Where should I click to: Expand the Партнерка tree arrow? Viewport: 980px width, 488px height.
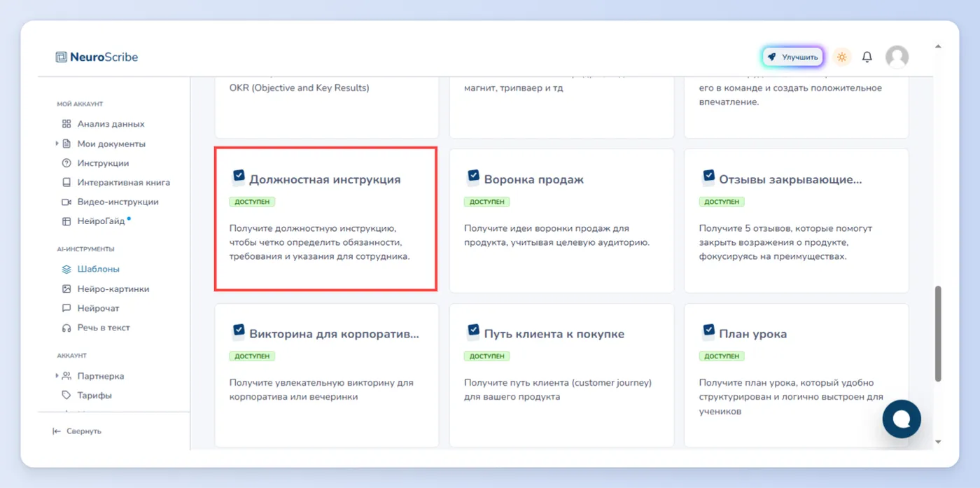point(57,376)
